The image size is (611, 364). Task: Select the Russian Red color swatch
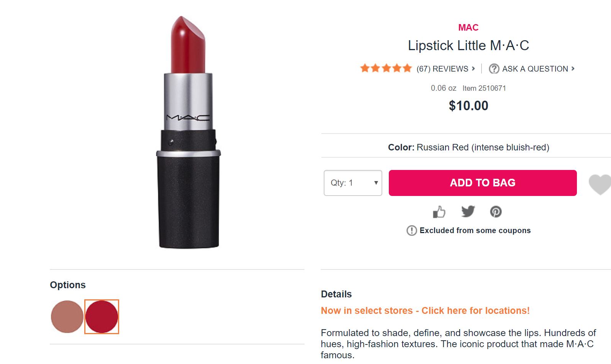coord(102,317)
